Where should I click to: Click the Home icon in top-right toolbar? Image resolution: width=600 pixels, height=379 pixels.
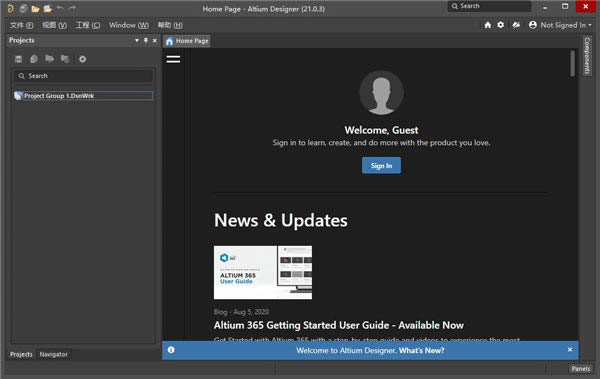[488, 25]
